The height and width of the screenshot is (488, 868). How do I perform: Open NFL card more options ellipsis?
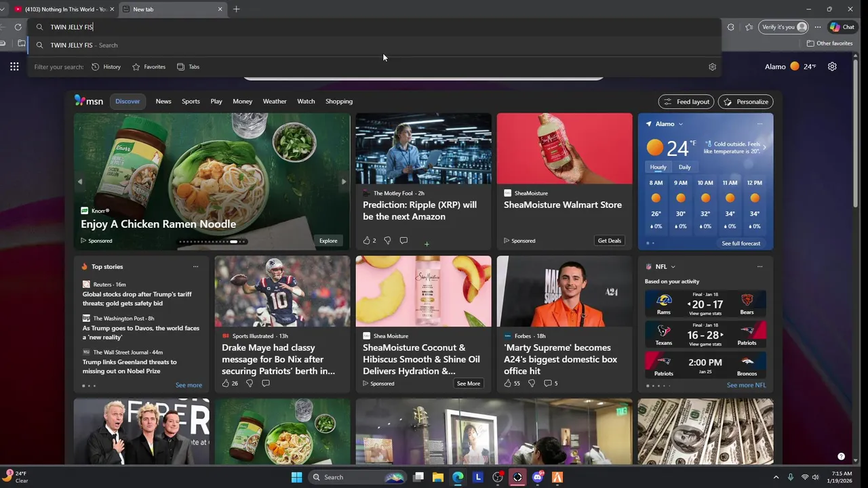(x=759, y=266)
